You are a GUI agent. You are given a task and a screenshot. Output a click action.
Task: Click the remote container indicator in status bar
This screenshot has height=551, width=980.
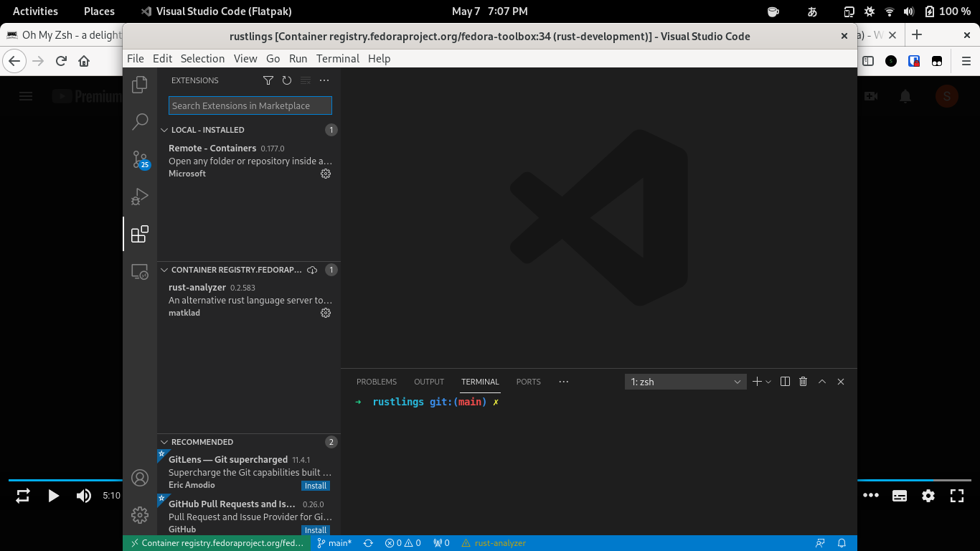point(217,543)
